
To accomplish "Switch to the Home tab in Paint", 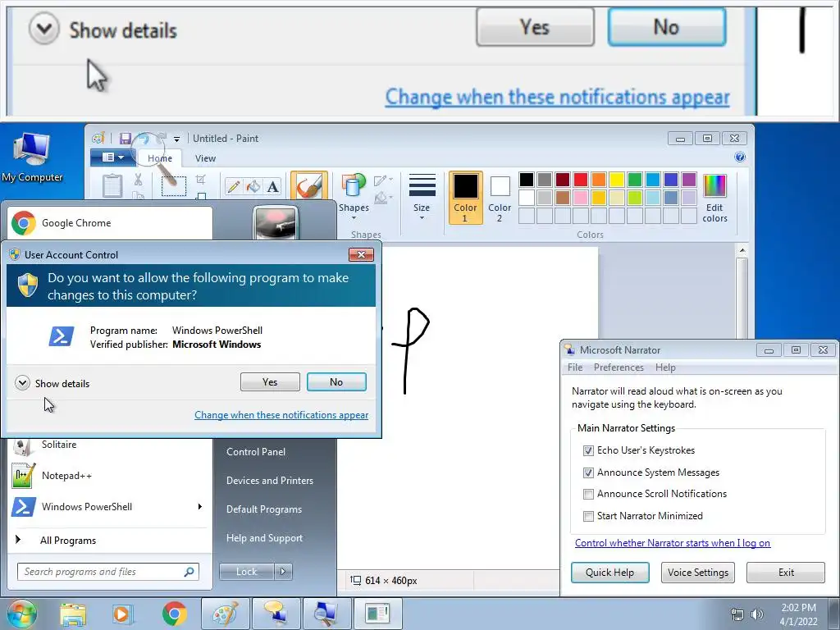I will (160, 158).
